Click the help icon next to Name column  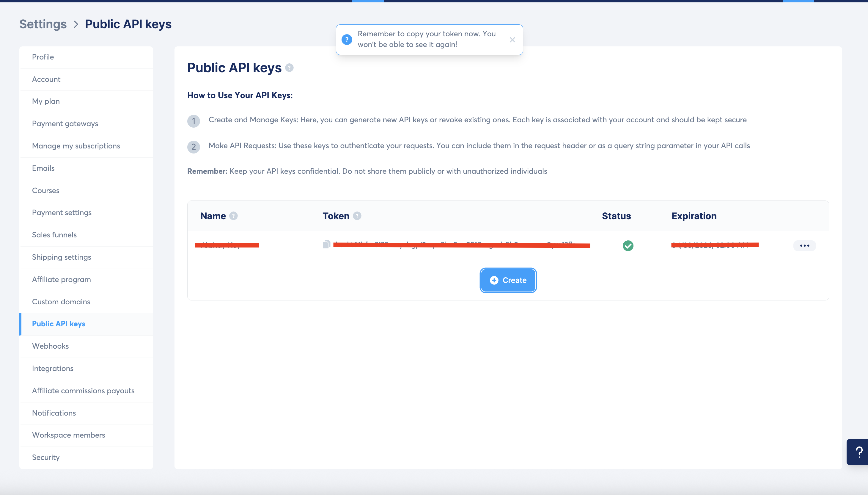coord(233,216)
